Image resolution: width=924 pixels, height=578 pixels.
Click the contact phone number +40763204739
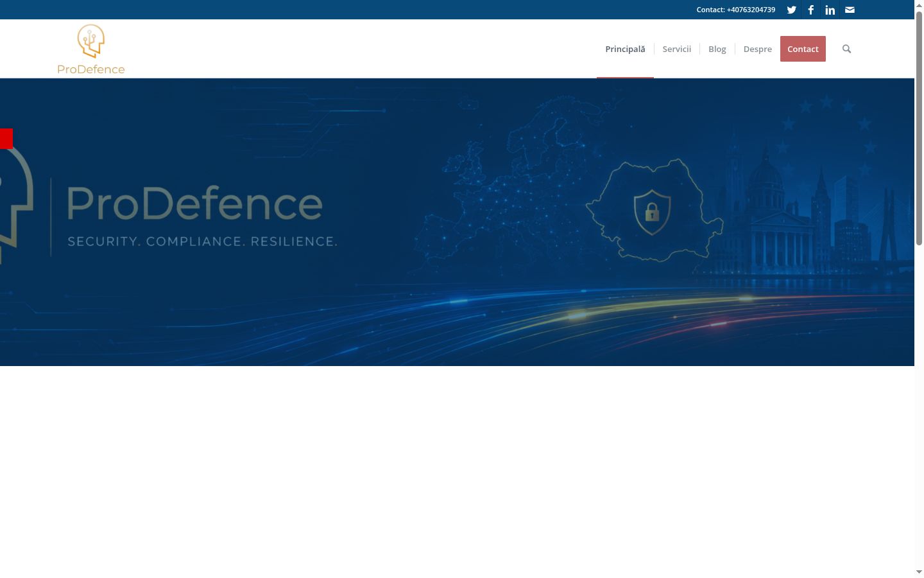(x=751, y=10)
